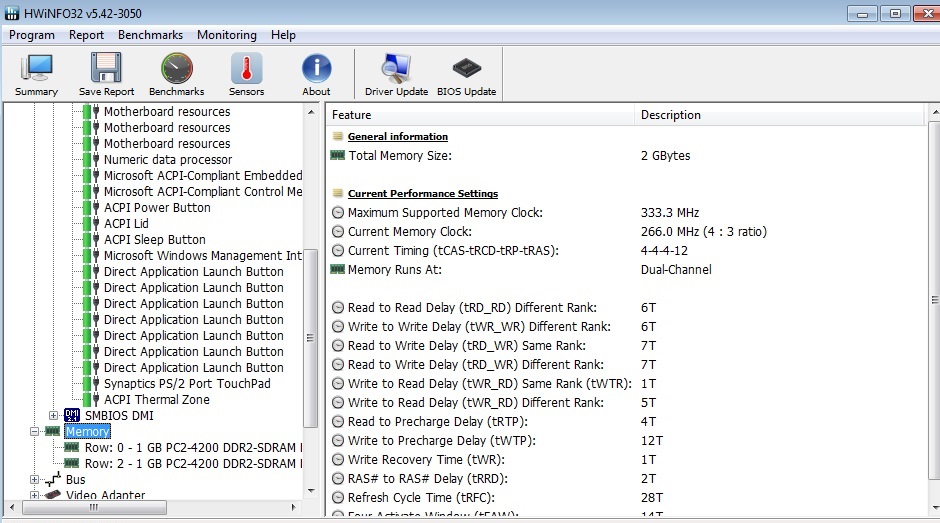940x523 pixels.
Task: Click the '266.0 MHz (4 : 3 ratio)' value
Action: (704, 232)
